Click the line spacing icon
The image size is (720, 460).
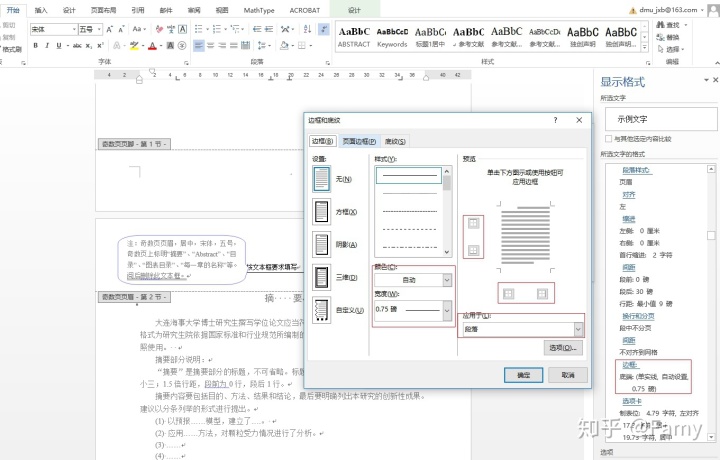[x=261, y=45]
